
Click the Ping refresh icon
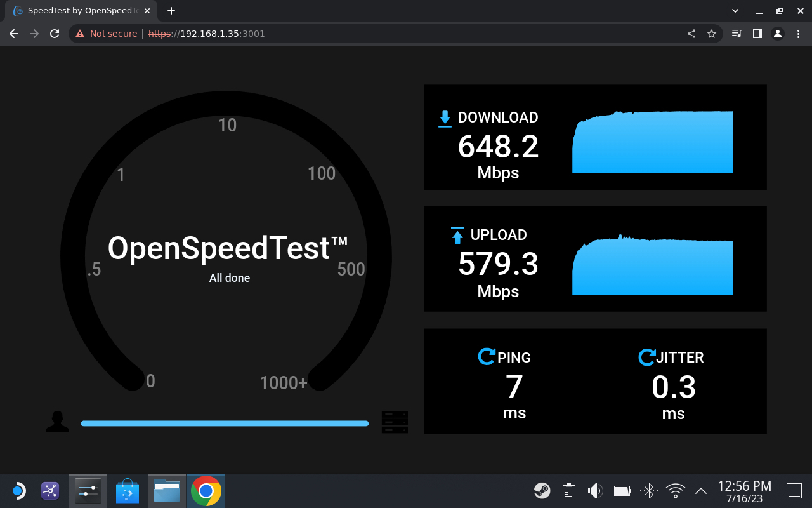[x=487, y=356]
